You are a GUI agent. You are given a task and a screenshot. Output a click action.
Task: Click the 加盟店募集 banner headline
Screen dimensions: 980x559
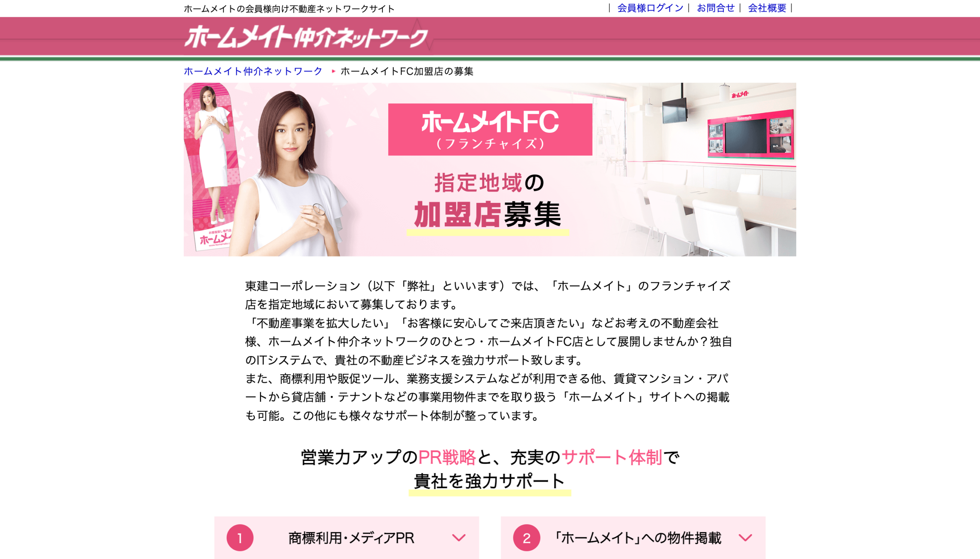click(488, 215)
